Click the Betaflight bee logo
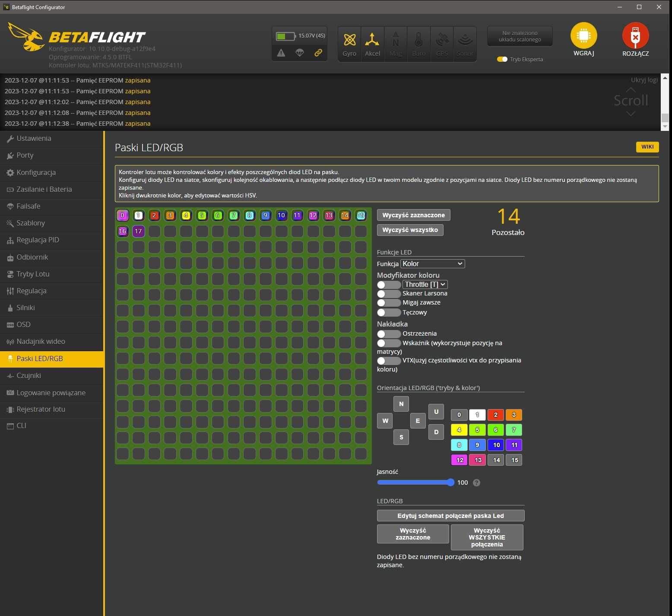Image resolution: width=672 pixels, height=616 pixels. pos(27,37)
